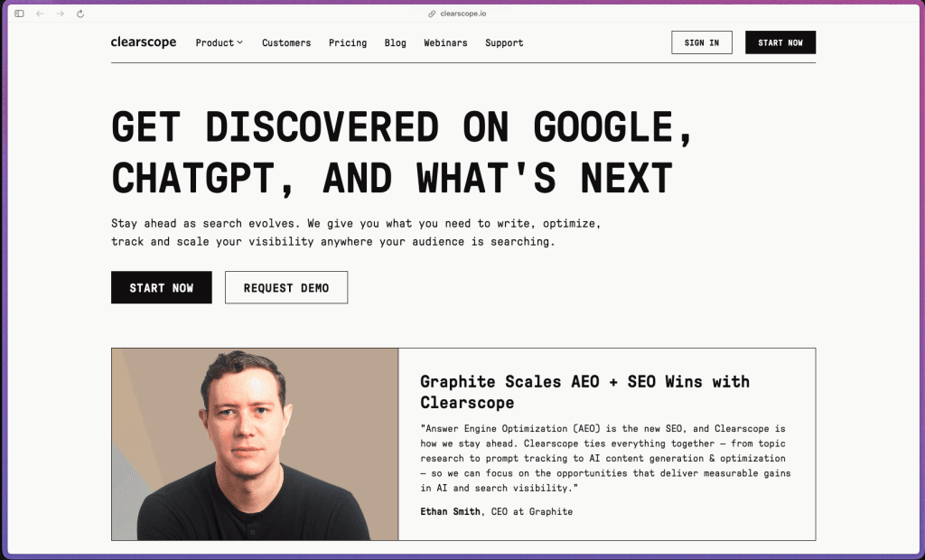Open the Blog nav link

[396, 42]
